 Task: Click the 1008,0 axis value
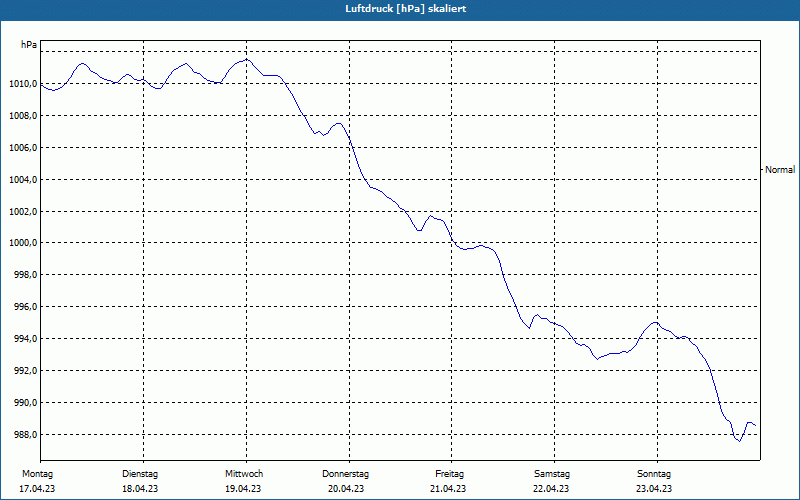pos(23,116)
